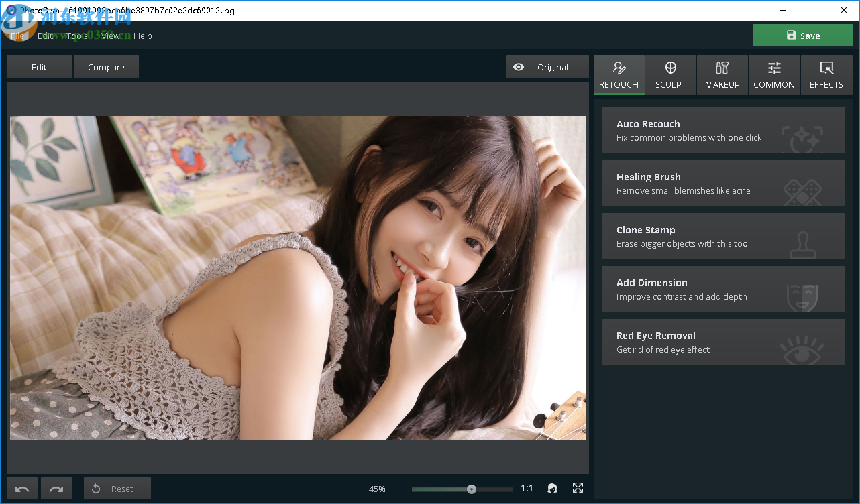Switch to the Effects tab
This screenshot has width=860, height=504.
click(826, 75)
